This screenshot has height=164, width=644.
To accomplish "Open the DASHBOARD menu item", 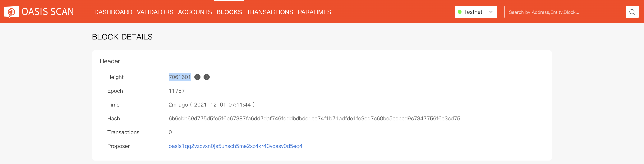I will click(x=113, y=12).
